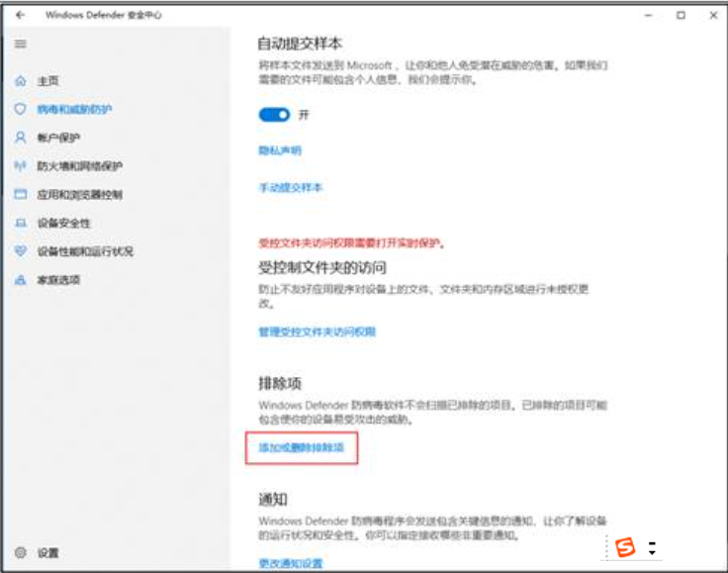Click the settings gear icon
The width and height of the screenshot is (728, 573).
[x=21, y=552]
